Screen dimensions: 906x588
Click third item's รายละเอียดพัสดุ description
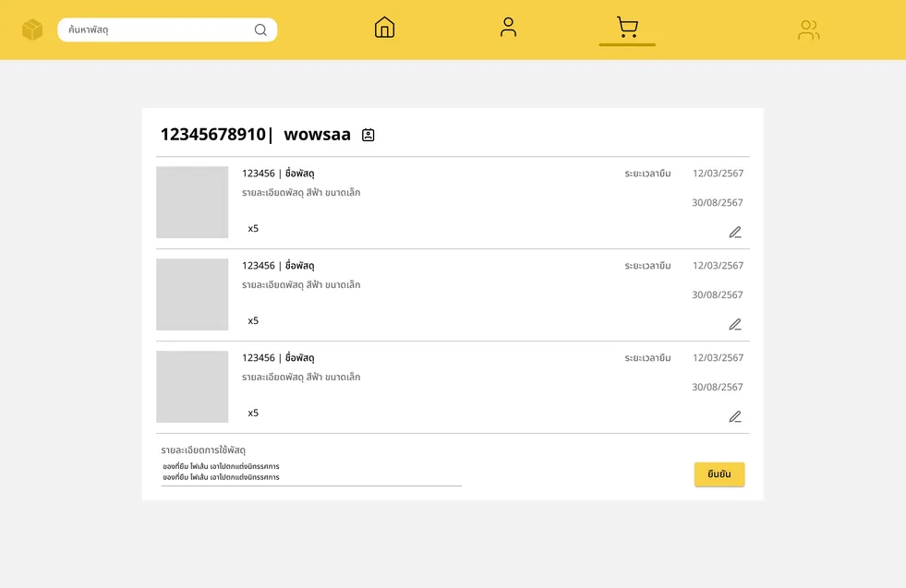coord(301,378)
